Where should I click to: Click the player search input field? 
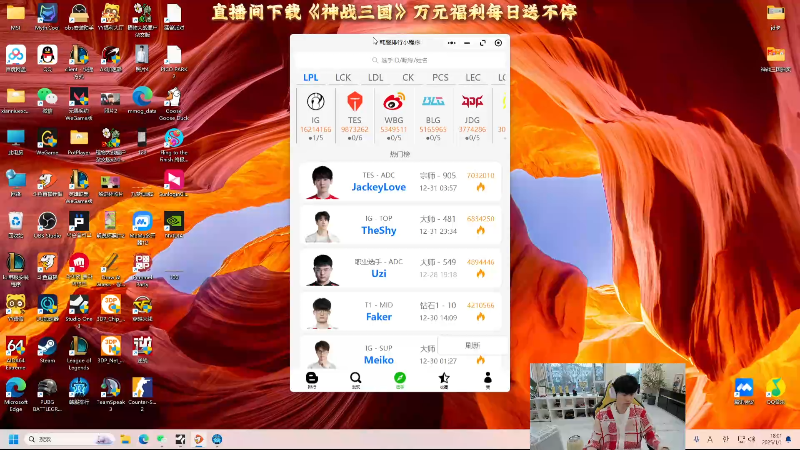[x=399, y=60]
